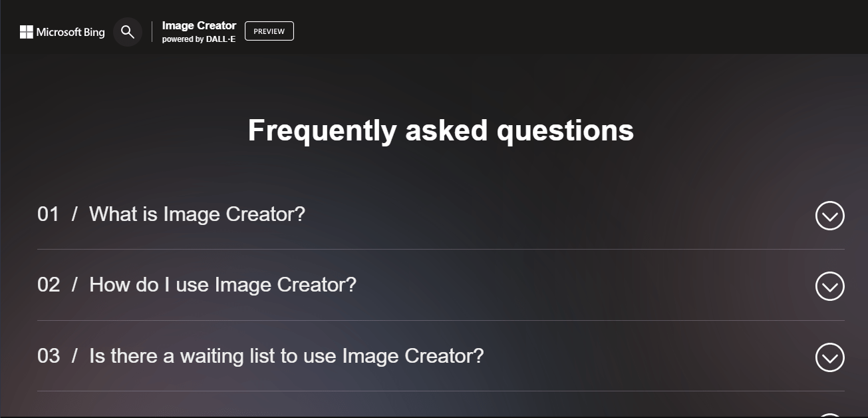The height and width of the screenshot is (418, 868).
Task: Click the circled chevron next to question 02
Action: (x=829, y=286)
